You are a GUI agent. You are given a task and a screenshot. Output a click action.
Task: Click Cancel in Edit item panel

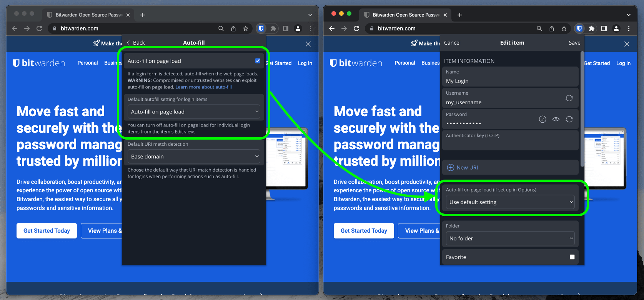click(452, 43)
